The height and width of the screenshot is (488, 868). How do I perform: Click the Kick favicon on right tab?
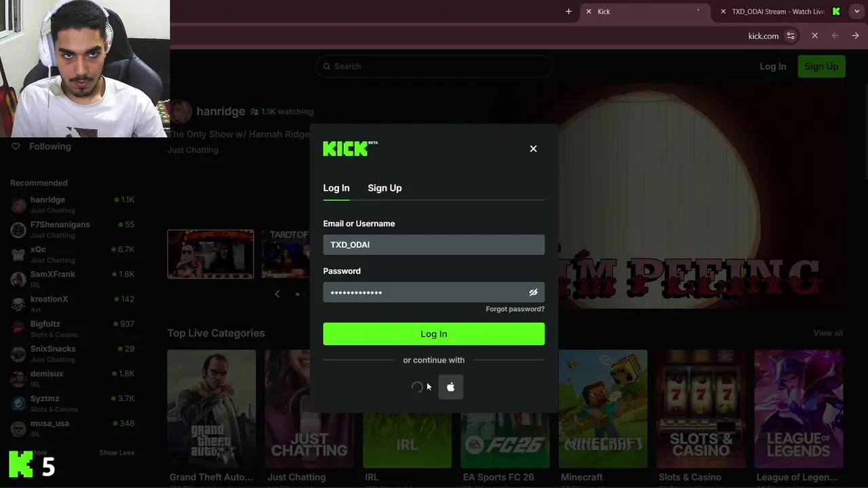coord(836,12)
